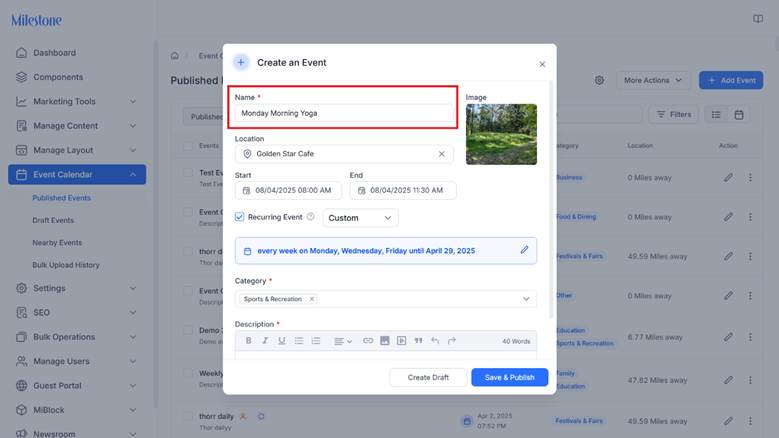Viewport: 779px width, 438px height.
Task: Click the Bold formatting icon in Description
Action: point(248,341)
